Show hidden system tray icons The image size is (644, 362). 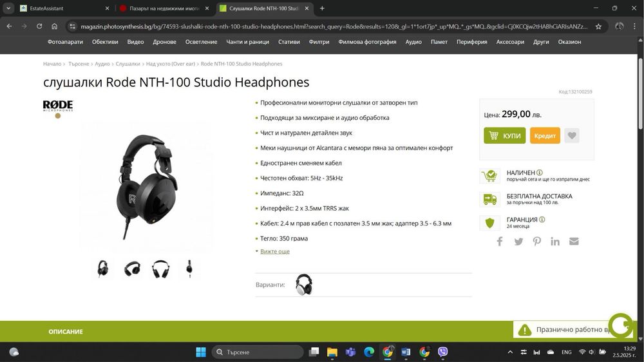click(x=510, y=352)
